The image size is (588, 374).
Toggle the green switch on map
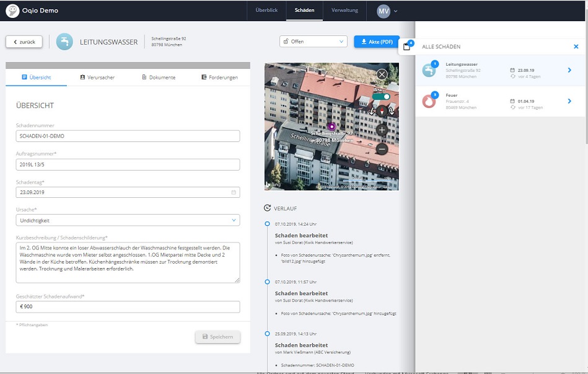[381, 97]
